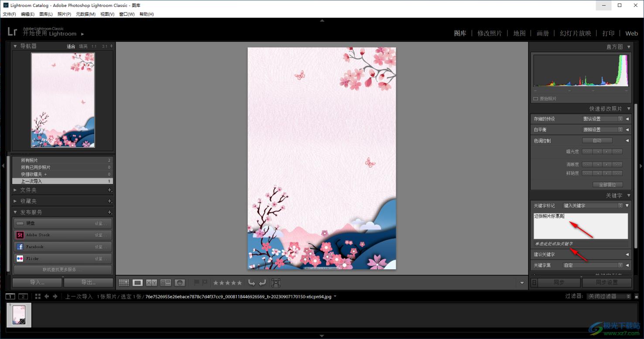Click 自动 tone control button

coord(597,140)
